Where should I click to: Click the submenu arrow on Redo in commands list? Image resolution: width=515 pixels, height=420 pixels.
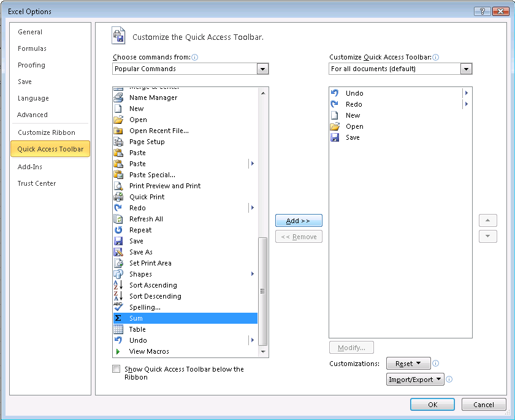[252, 207]
